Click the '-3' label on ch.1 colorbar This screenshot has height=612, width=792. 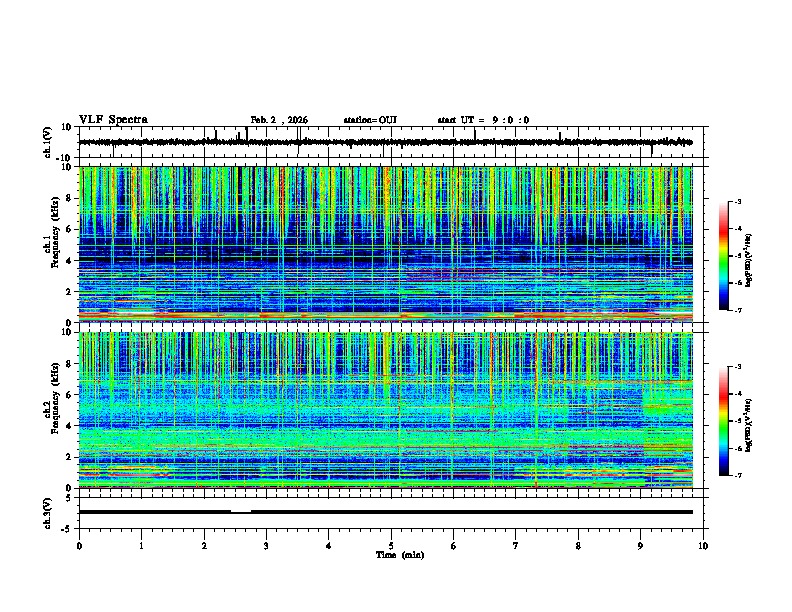click(737, 201)
